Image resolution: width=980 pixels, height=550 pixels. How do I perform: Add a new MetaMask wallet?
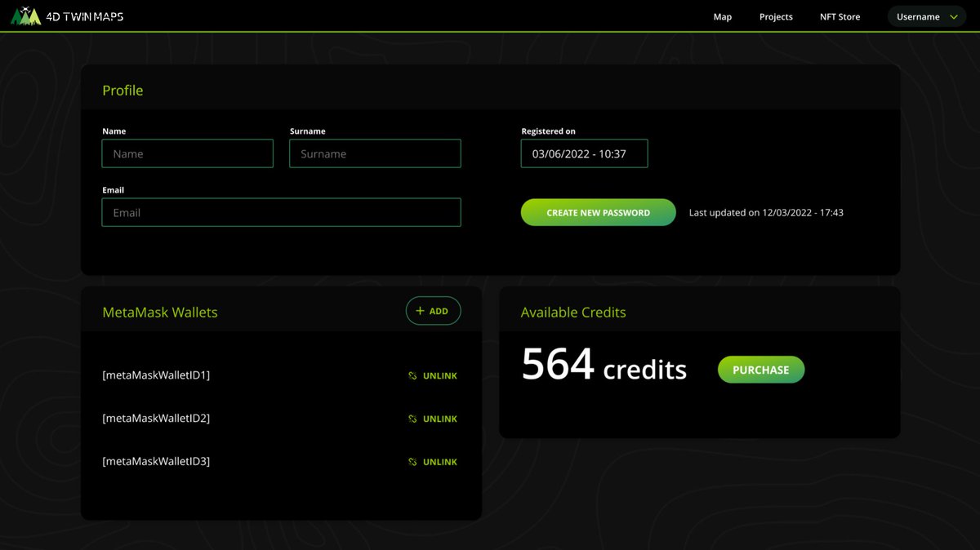(x=434, y=311)
